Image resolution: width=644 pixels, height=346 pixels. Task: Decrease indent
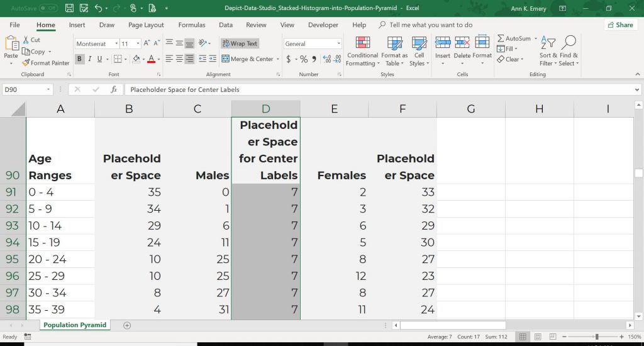click(x=203, y=59)
